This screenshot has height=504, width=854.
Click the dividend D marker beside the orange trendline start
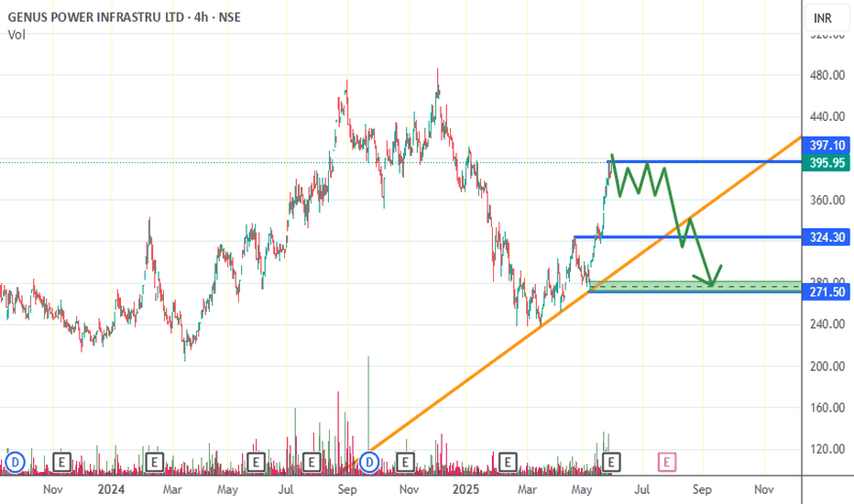click(x=369, y=463)
